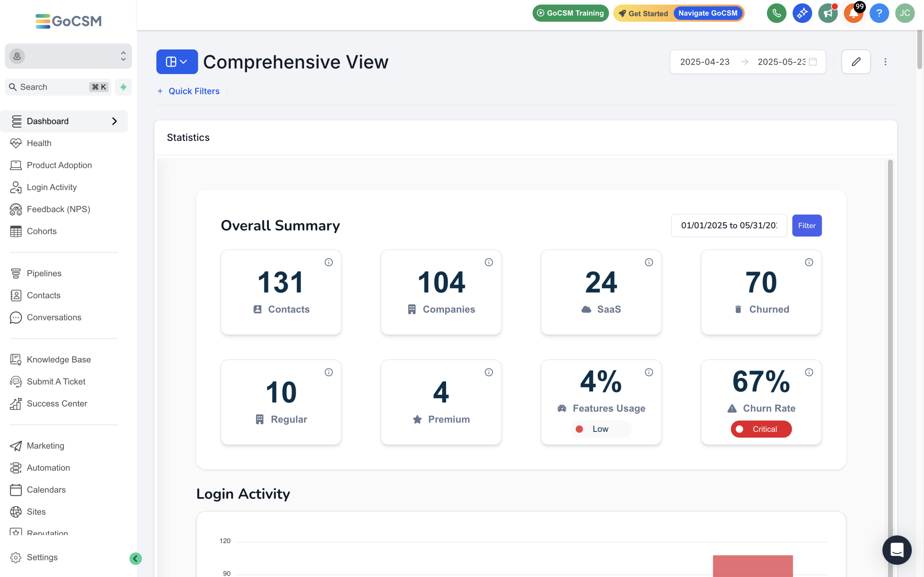Open Conversations in the sidebar
The height and width of the screenshot is (577, 924).
coord(64,317)
